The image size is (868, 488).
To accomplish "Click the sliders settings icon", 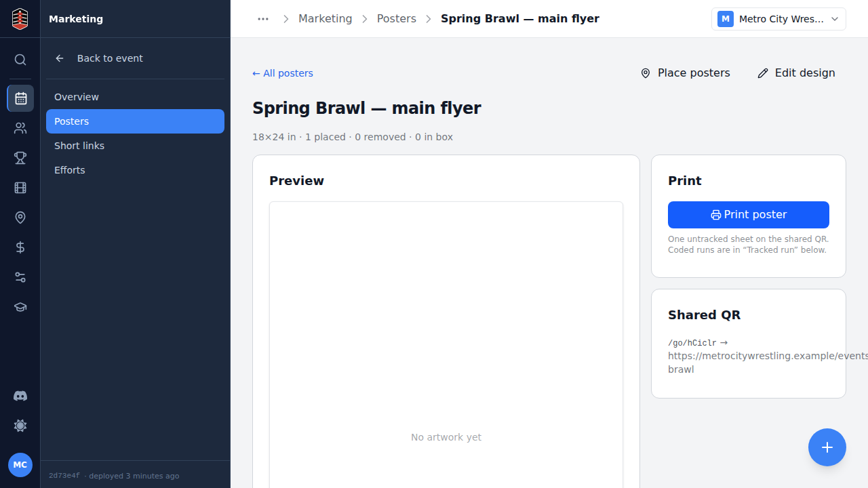I will (x=20, y=277).
